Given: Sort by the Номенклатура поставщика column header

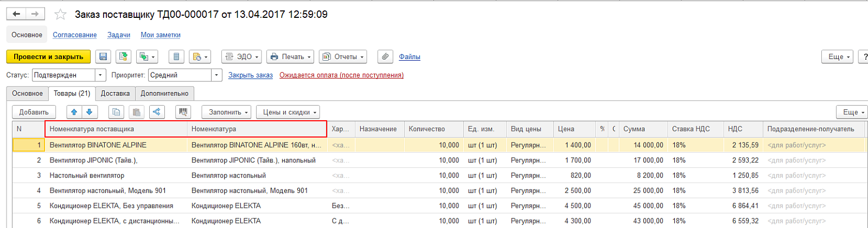Looking at the screenshot, I should click(116, 129).
